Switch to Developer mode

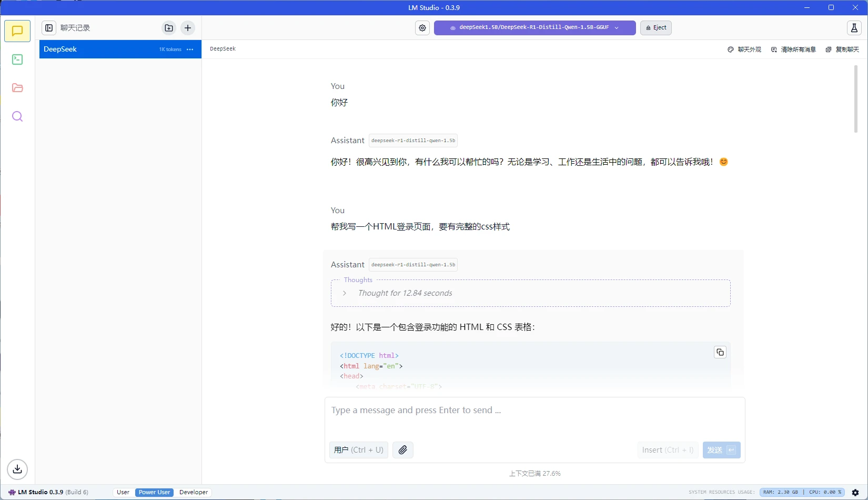[194, 492]
